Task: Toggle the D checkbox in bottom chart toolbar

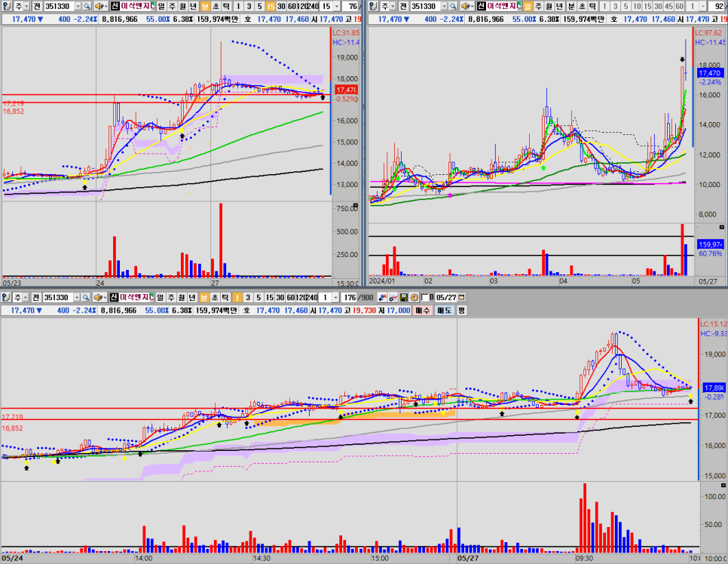Action: tap(425, 297)
